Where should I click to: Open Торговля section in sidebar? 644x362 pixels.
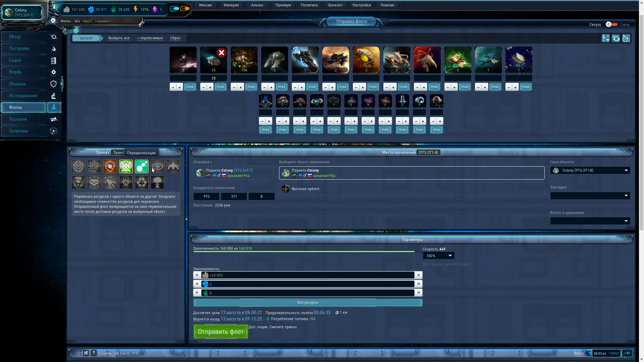tap(24, 119)
